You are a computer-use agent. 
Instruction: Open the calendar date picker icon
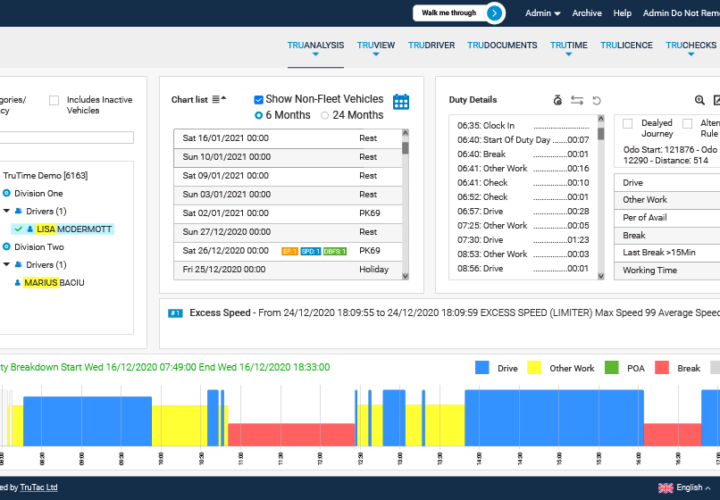pyautogui.click(x=401, y=101)
